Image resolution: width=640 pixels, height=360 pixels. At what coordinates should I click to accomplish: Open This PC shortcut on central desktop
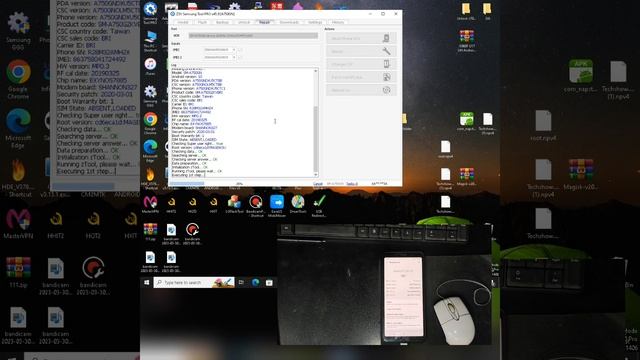click(x=150, y=41)
